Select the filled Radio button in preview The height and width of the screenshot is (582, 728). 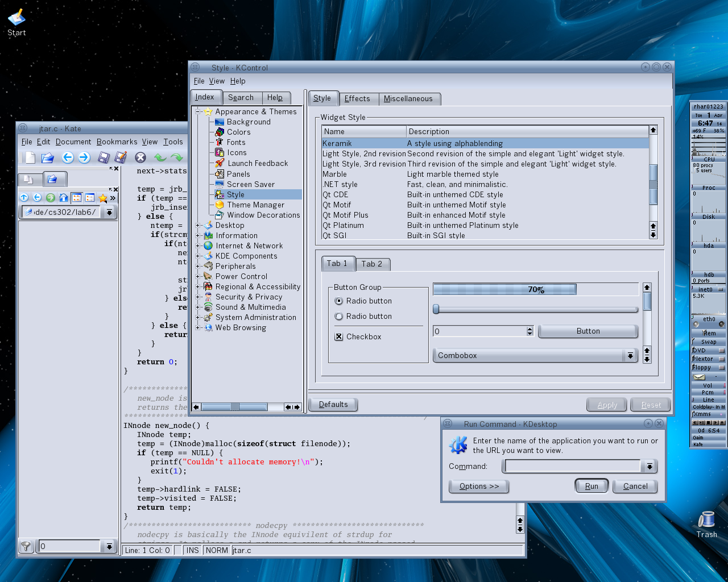pyautogui.click(x=339, y=301)
